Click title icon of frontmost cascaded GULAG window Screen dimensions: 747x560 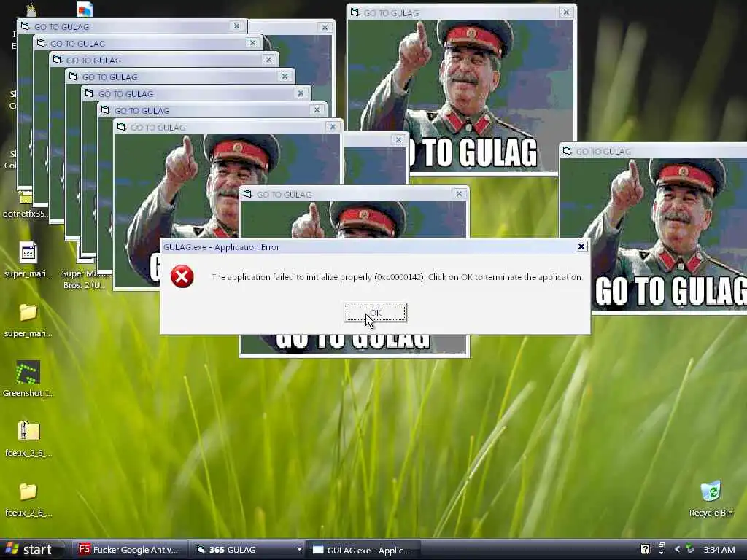[x=121, y=127]
